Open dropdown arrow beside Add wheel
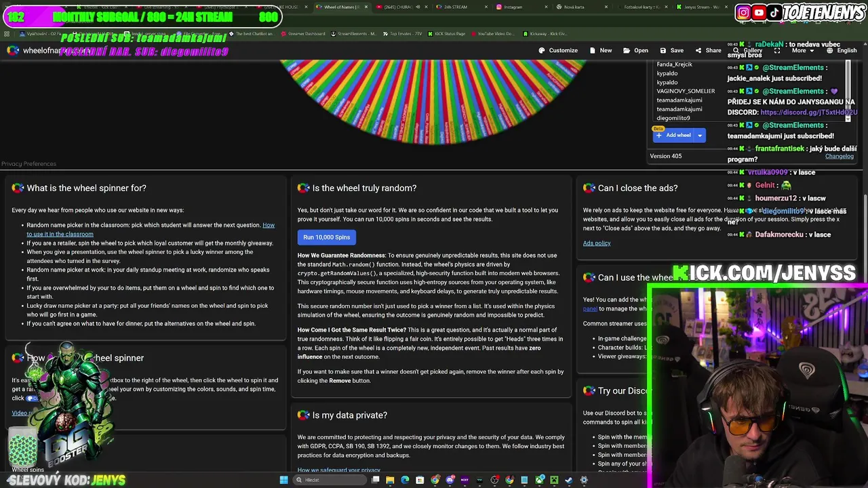Screen dimensions: 868x488 point(700,135)
